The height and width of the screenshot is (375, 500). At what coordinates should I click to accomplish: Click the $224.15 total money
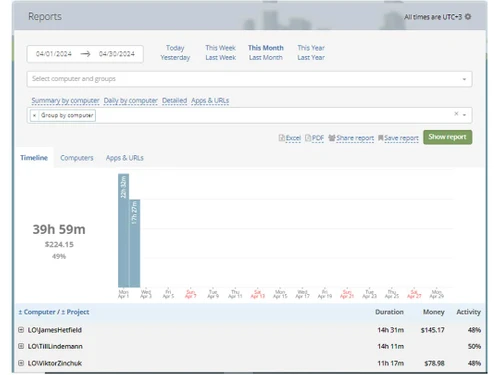tap(59, 244)
